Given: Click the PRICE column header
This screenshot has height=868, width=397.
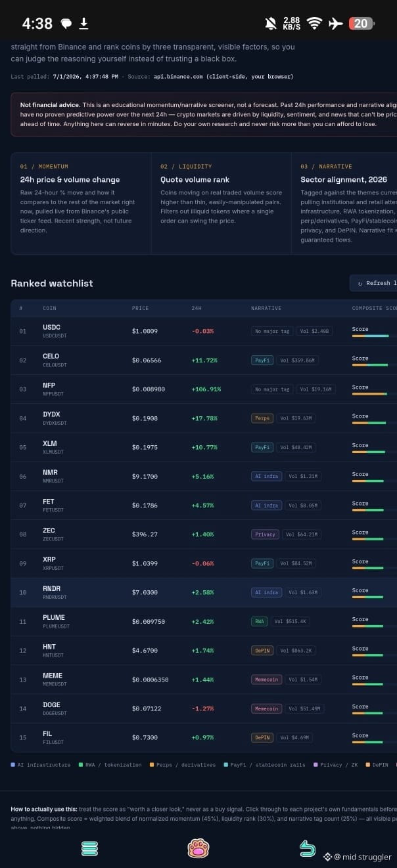Looking at the screenshot, I should tap(140, 308).
